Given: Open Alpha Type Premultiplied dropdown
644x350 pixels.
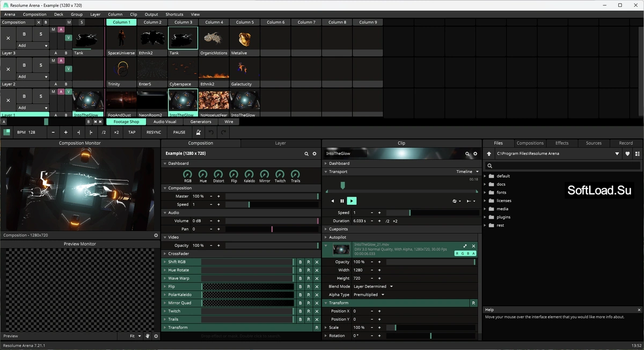Looking at the screenshot, I should click(369, 295).
